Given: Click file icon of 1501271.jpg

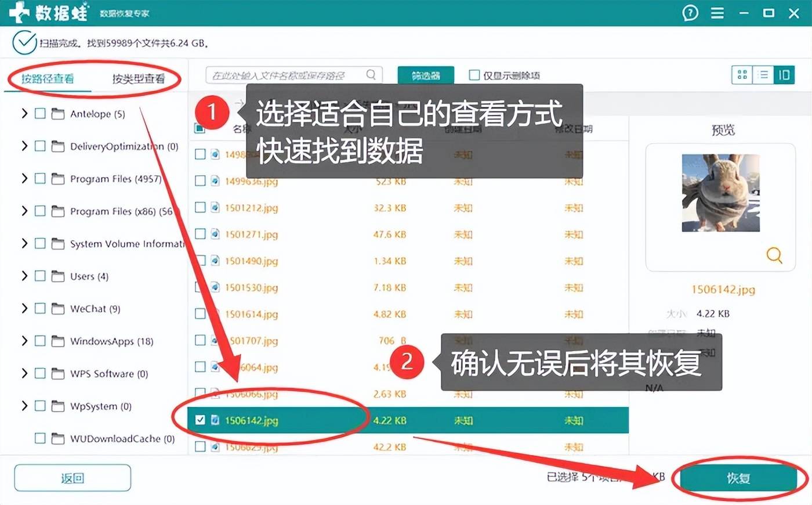Looking at the screenshot, I should pos(215,234).
